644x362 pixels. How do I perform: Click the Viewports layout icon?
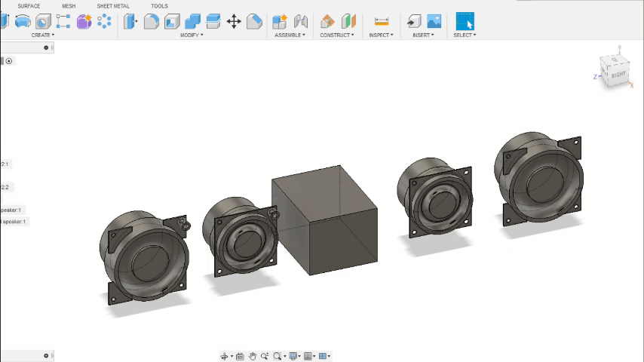click(x=323, y=356)
